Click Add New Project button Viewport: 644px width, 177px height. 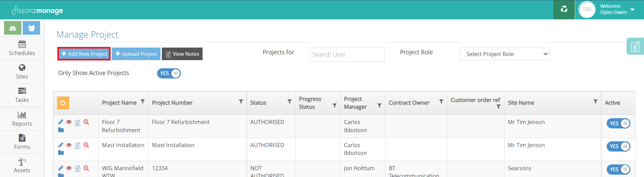tap(84, 54)
